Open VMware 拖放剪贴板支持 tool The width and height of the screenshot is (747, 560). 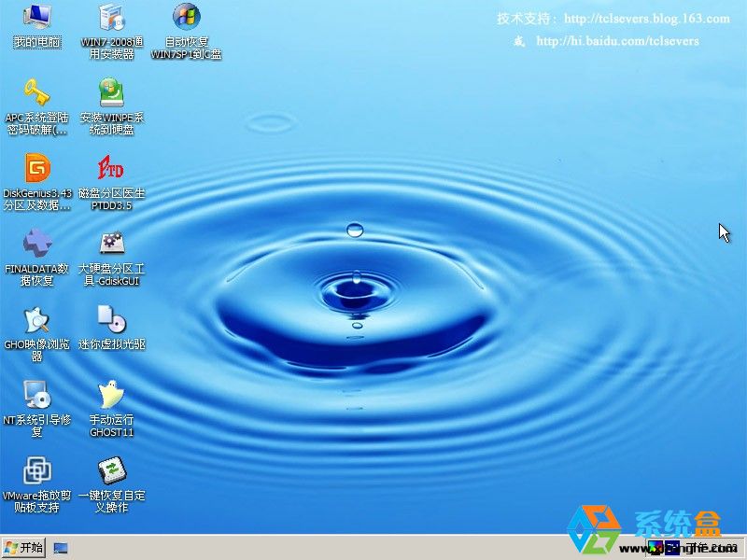(35, 474)
